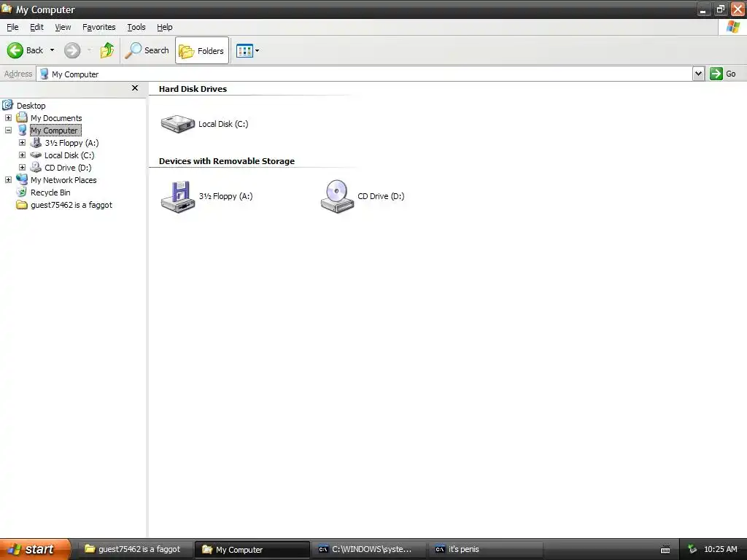Go up one folder level
747x560 pixels.
tap(107, 50)
